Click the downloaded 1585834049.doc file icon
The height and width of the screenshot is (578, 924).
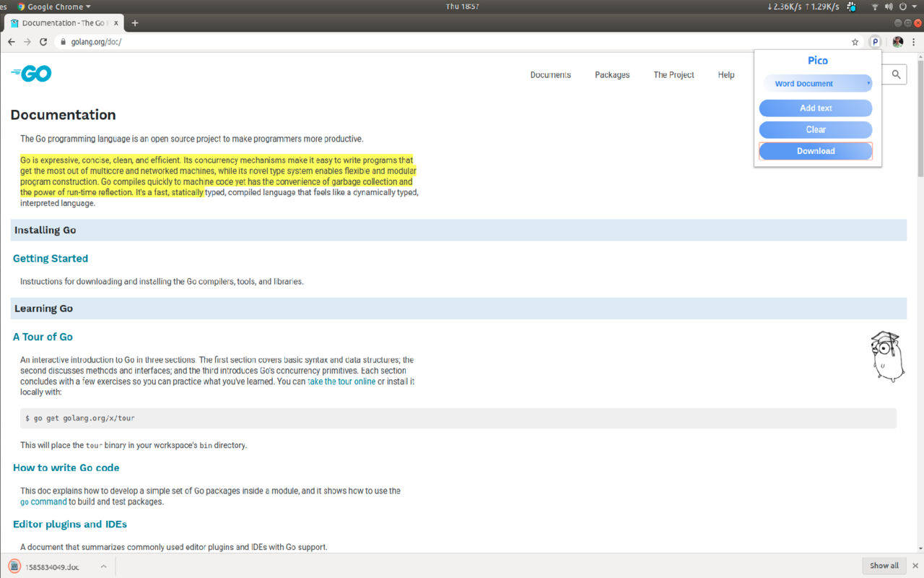pos(14,566)
